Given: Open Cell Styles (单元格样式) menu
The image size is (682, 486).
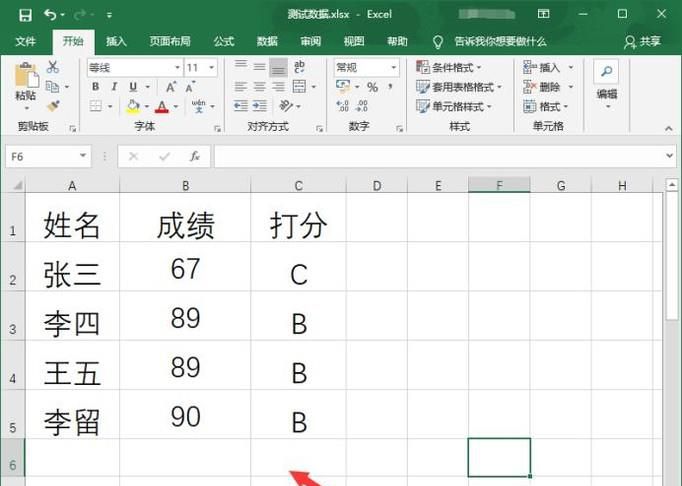Looking at the screenshot, I should point(454,107).
